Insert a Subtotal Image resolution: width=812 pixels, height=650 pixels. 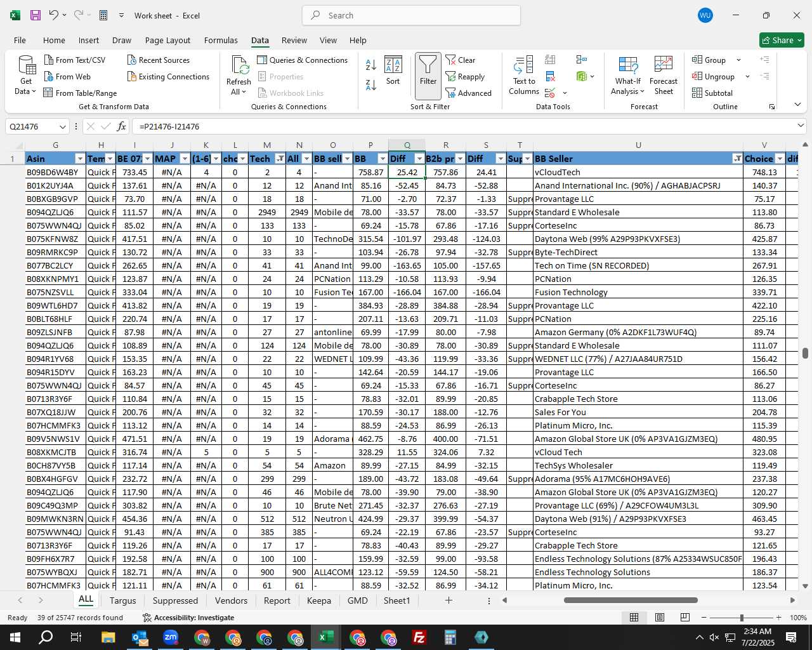click(712, 93)
